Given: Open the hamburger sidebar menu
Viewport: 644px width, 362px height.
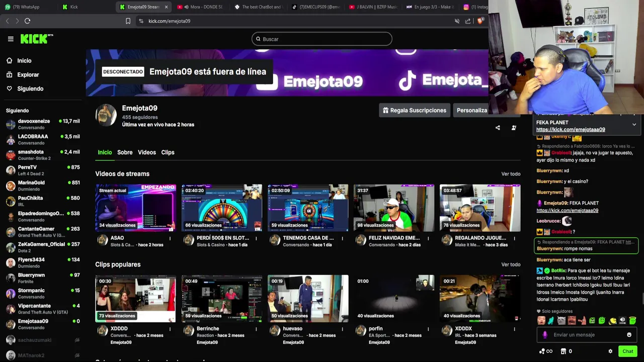Looking at the screenshot, I should point(11,39).
